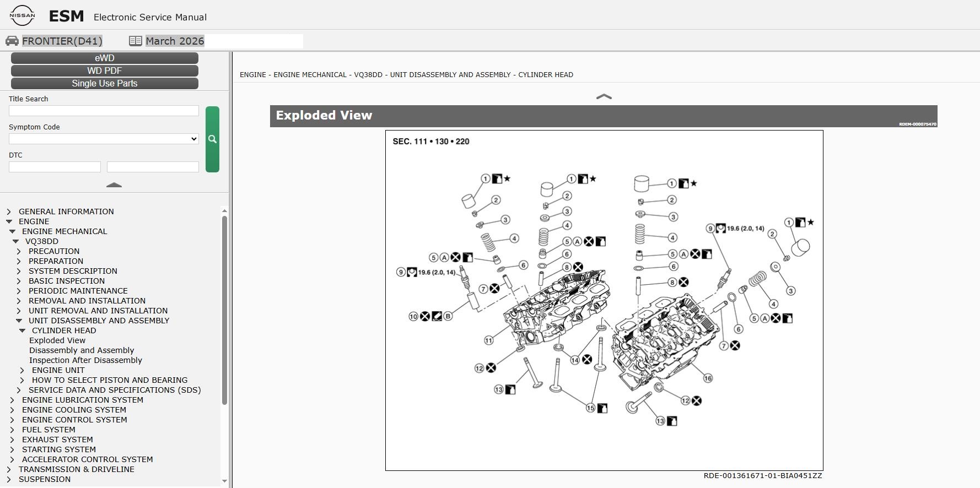Open REMOVAL AND INSTALLATION item

tap(87, 301)
